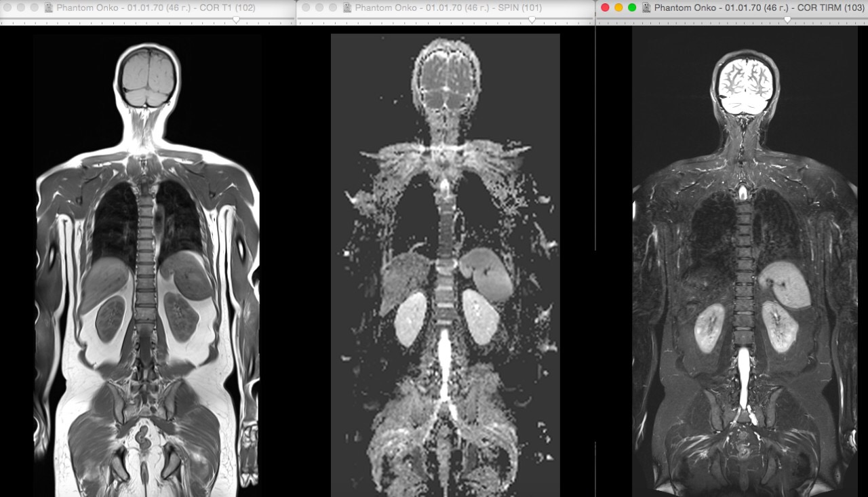Image resolution: width=868 pixels, height=497 pixels.
Task: Click the document proxy icon of COR T1 window
Action: (x=50, y=7)
